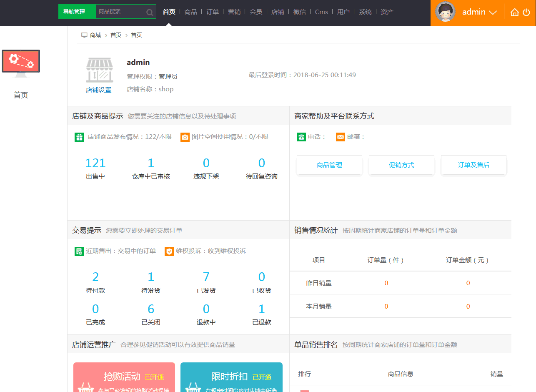Image resolution: width=536 pixels, height=392 pixels.
Task: Open the 商品 menu tab
Action: point(190,12)
